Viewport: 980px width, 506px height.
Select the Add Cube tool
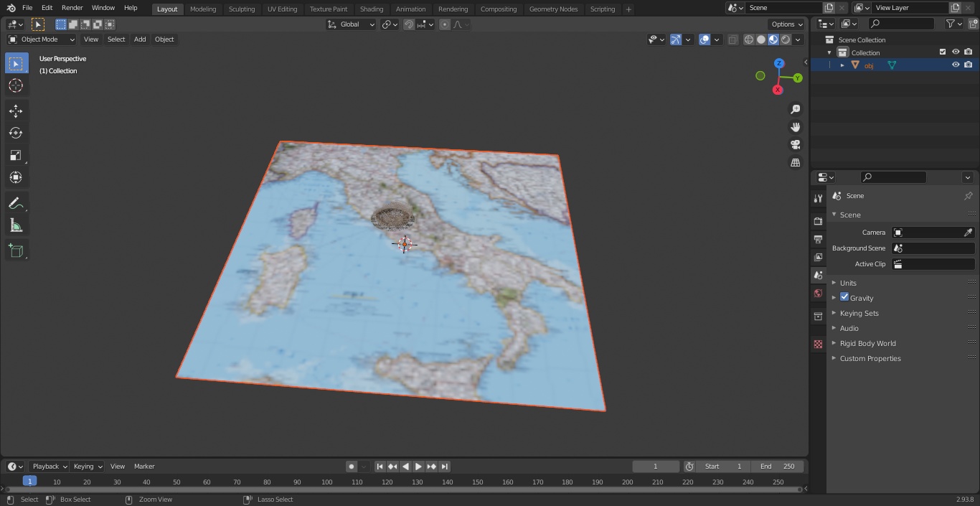(x=16, y=251)
